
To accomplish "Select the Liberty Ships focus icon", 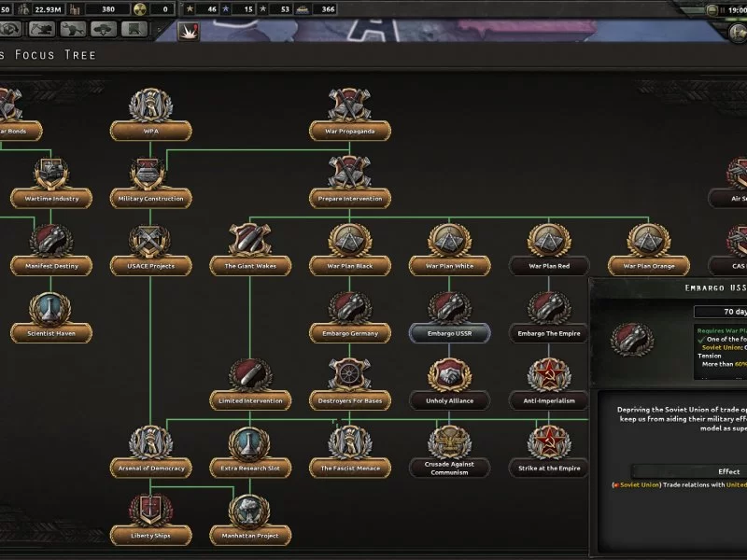I will [x=150, y=510].
